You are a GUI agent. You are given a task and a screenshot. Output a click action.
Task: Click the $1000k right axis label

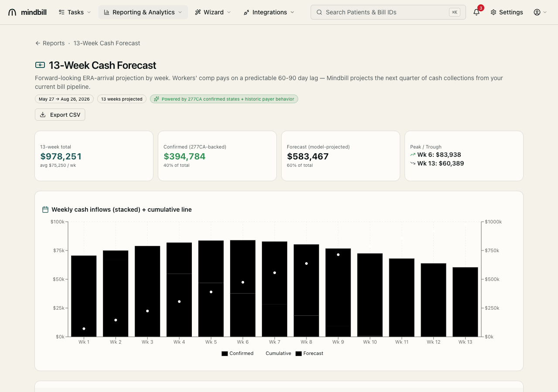click(493, 222)
